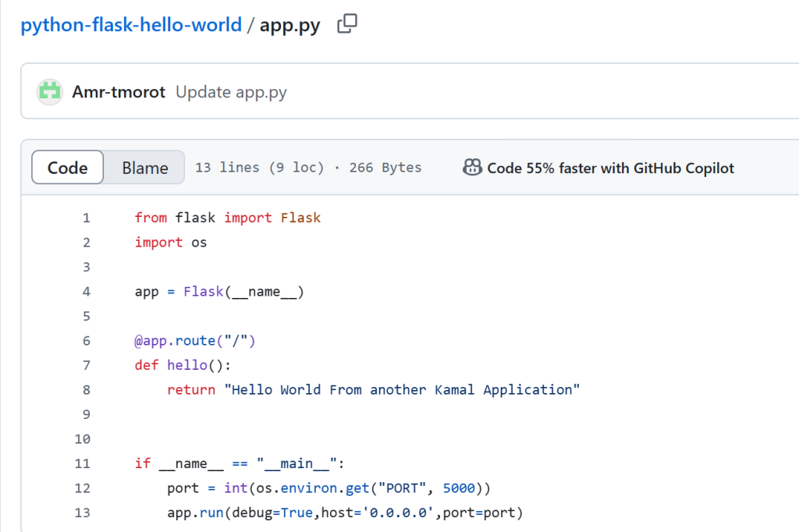
Task: Click the 'app = Flask(__name__)' line
Action: point(219,292)
